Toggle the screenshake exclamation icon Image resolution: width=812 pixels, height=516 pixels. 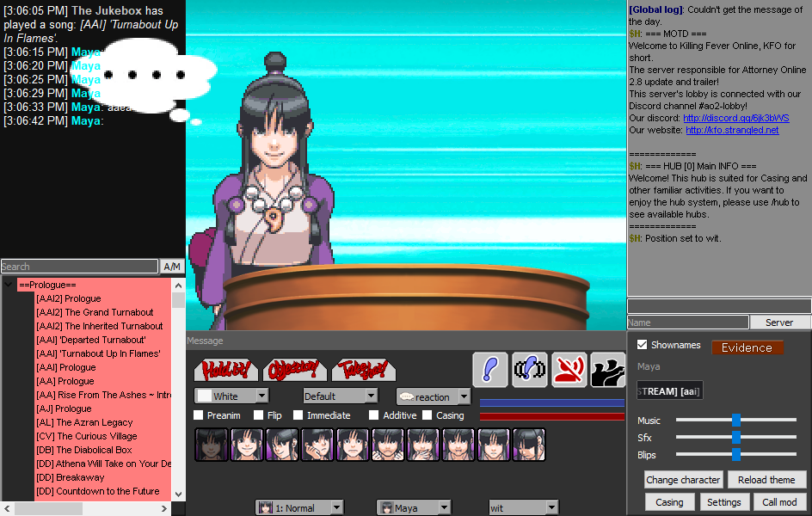coord(529,370)
